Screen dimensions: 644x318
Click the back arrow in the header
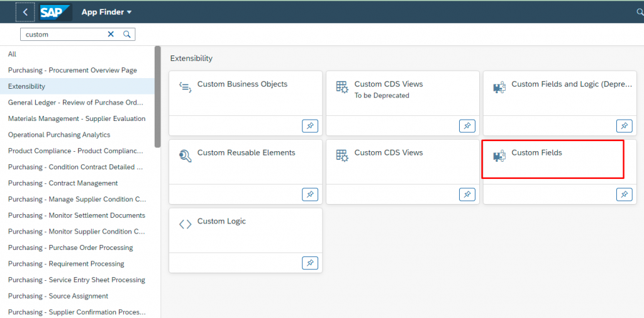25,13
